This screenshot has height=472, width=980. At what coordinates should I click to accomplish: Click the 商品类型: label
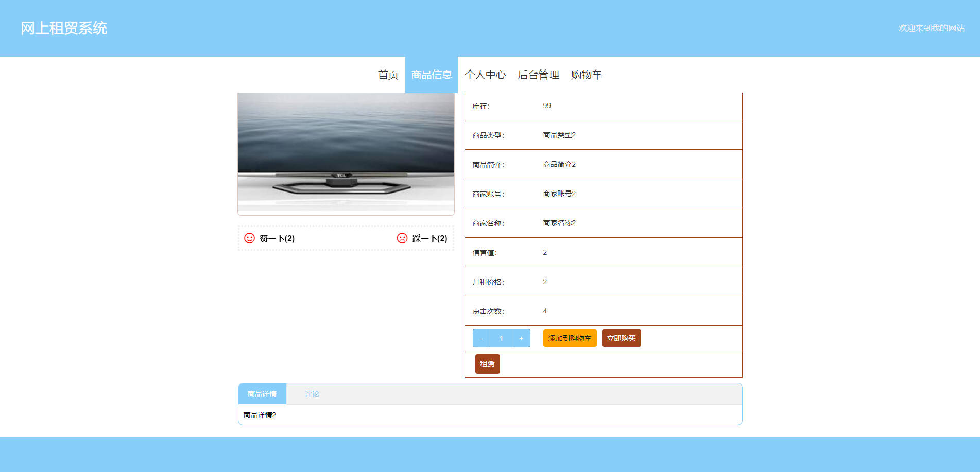click(488, 135)
